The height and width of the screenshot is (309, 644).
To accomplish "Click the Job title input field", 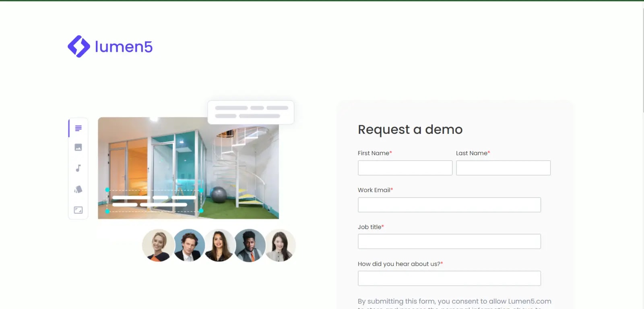I will click(449, 242).
